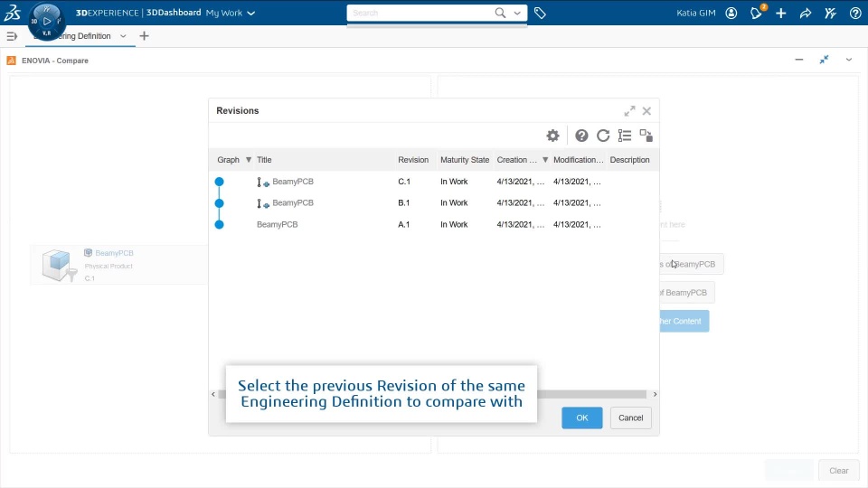Click the Clear button in Compare widget

point(839,471)
